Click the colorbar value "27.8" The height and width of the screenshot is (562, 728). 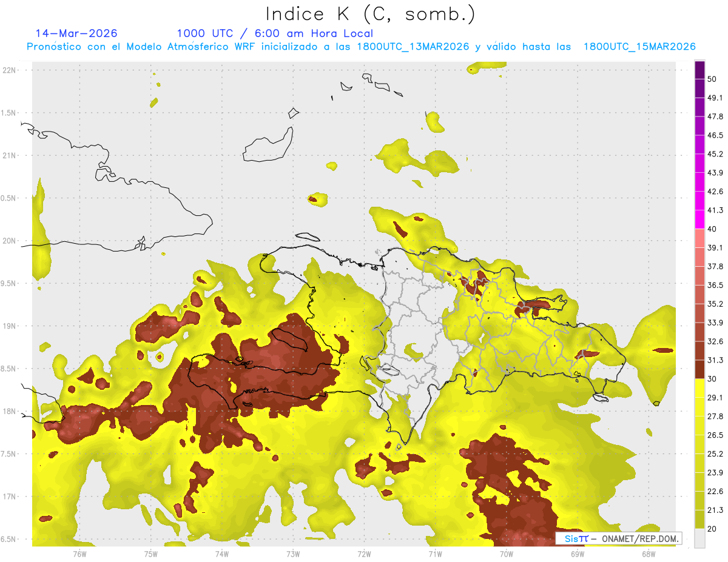[715, 416]
